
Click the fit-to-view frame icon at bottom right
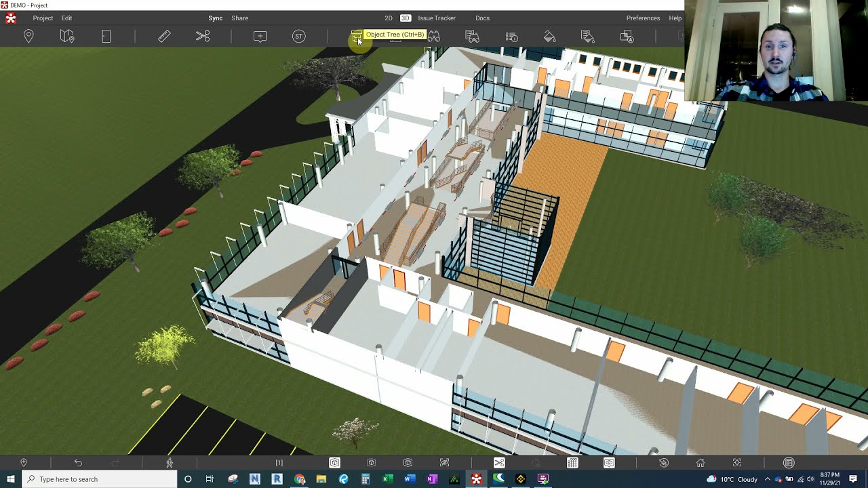[x=737, y=463]
